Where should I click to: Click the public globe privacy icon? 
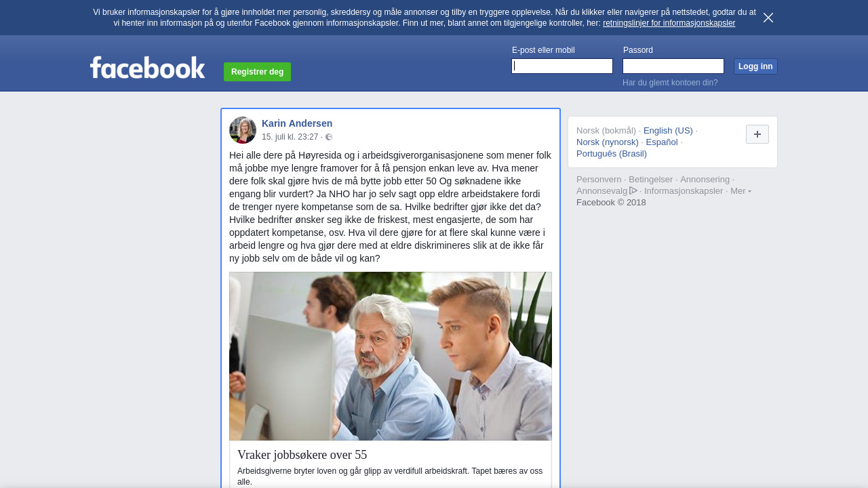point(329,137)
